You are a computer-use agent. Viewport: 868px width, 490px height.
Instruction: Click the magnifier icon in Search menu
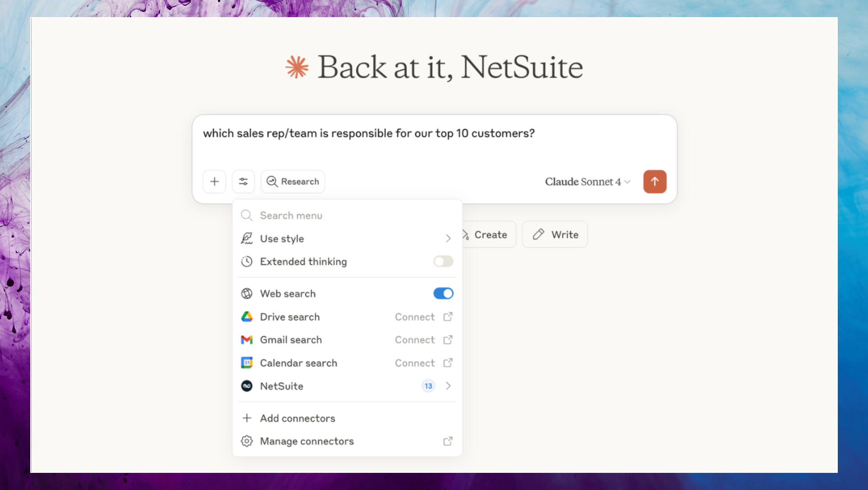[x=246, y=215]
